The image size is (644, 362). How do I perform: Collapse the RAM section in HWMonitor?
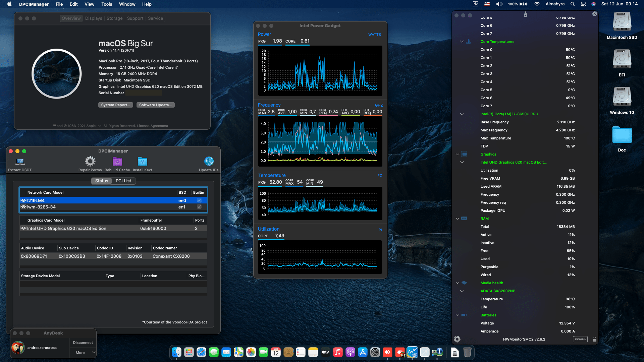(x=458, y=219)
